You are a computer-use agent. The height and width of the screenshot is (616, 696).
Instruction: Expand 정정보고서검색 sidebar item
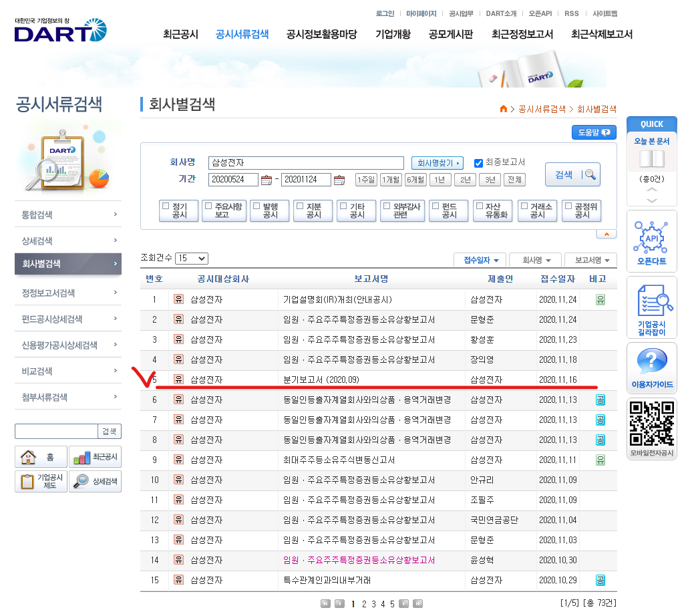[x=68, y=293]
